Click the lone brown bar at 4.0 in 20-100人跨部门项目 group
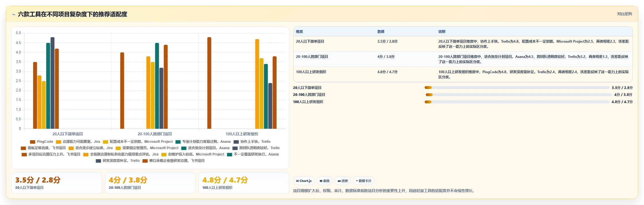This screenshot has width=644, height=205. [122, 90]
